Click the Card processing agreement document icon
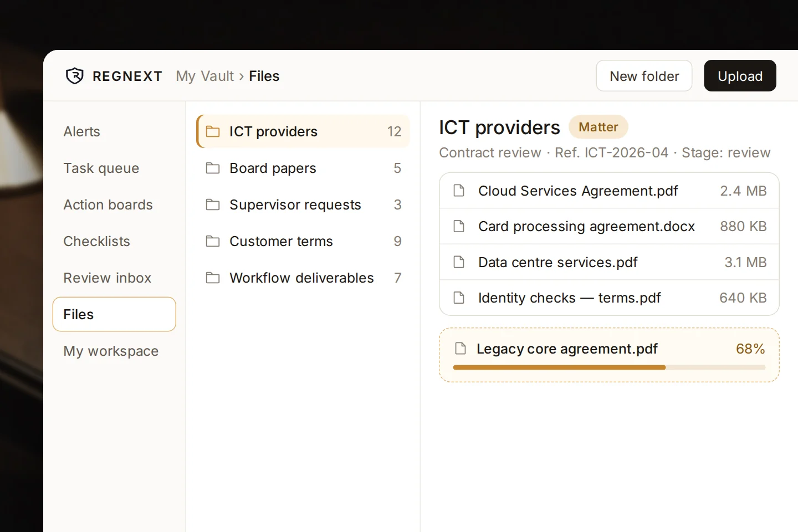This screenshot has width=798, height=532. coord(459,226)
